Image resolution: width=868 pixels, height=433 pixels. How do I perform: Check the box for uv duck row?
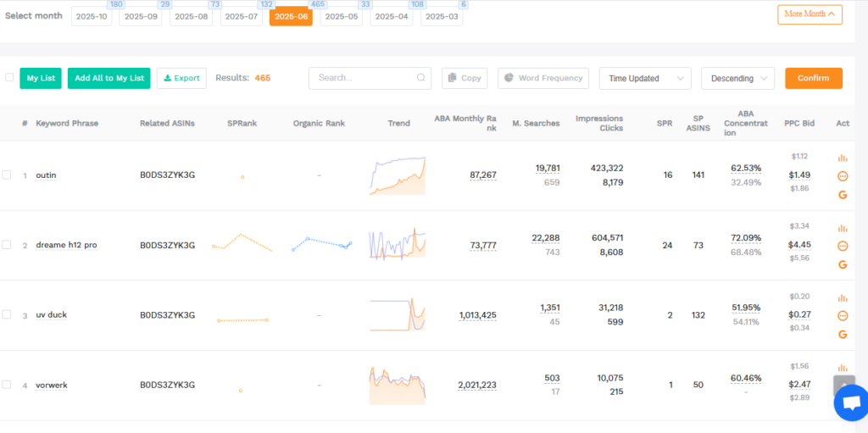6,314
